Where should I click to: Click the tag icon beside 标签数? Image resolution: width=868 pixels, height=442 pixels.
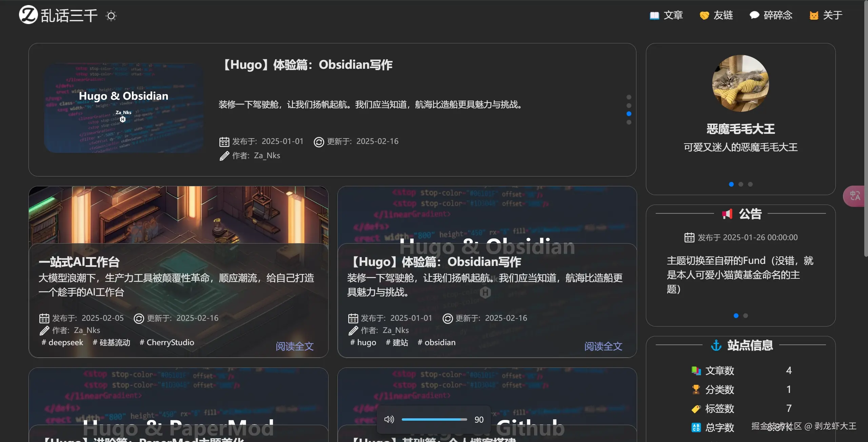[x=696, y=408]
